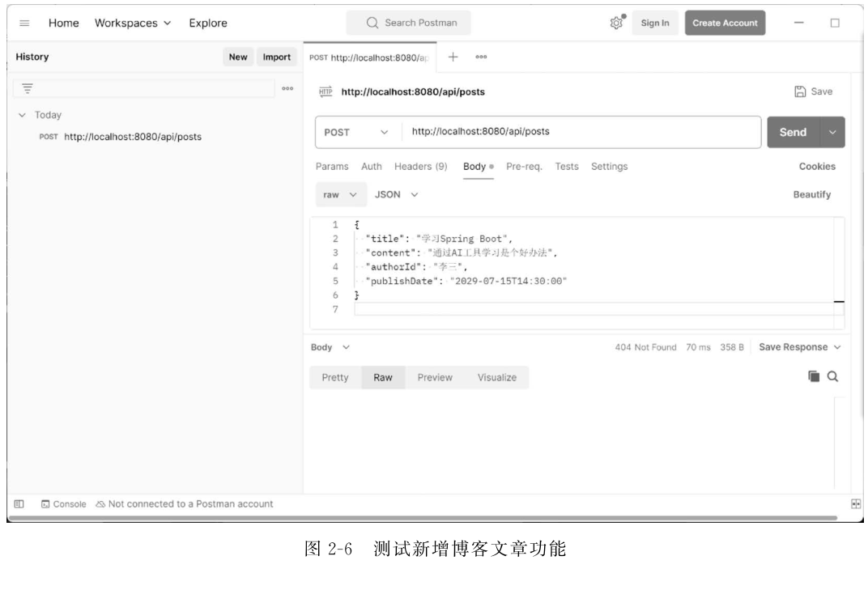Click the request title localhost:8080/api/posts
The image size is (868, 590).
413,92
